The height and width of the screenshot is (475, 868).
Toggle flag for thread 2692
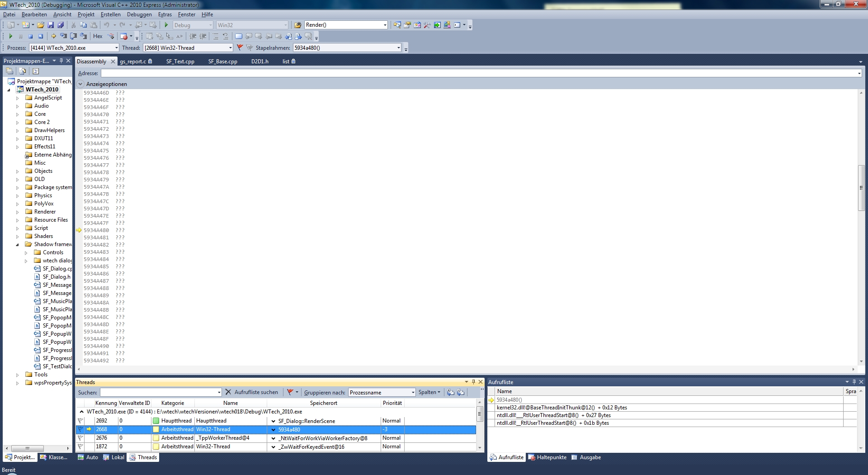(80, 421)
